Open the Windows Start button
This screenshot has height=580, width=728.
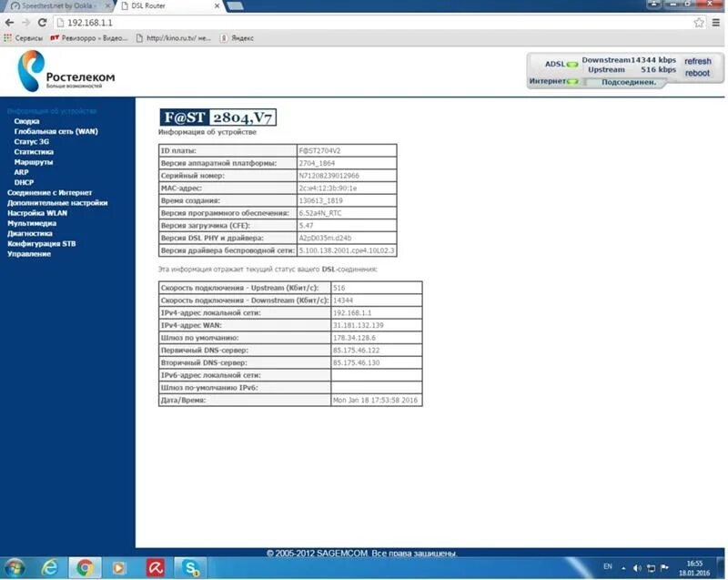(15, 567)
